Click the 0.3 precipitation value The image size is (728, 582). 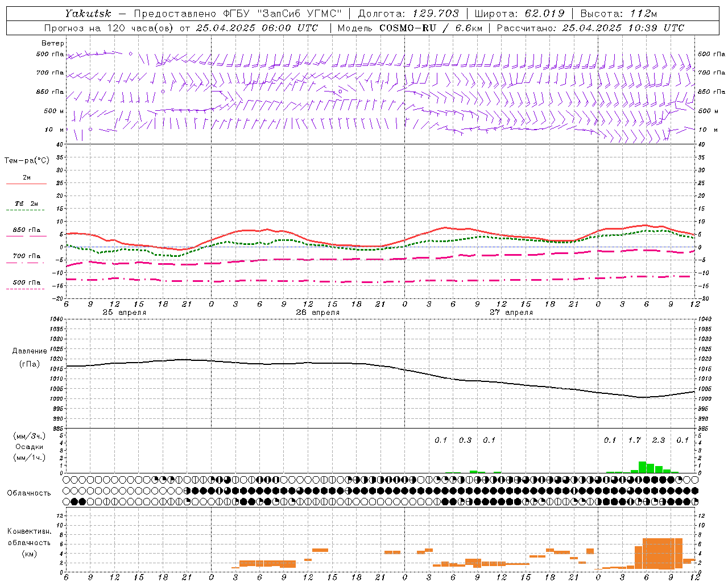click(x=465, y=440)
